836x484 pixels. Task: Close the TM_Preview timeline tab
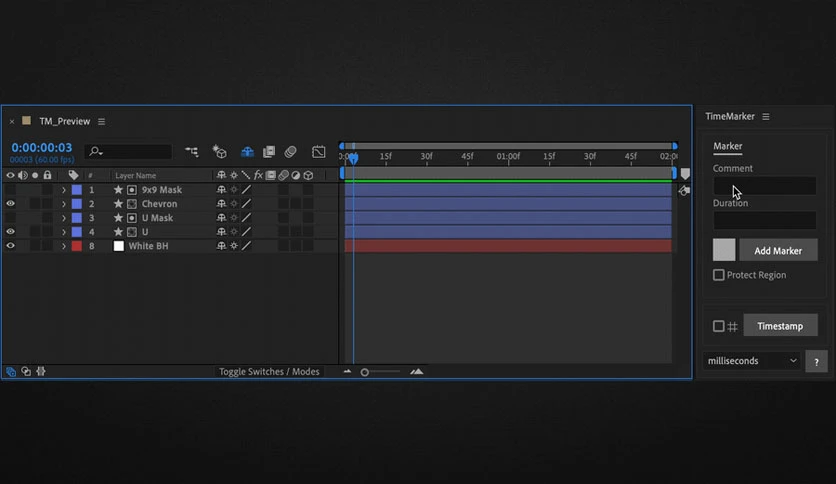tap(12, 122)
